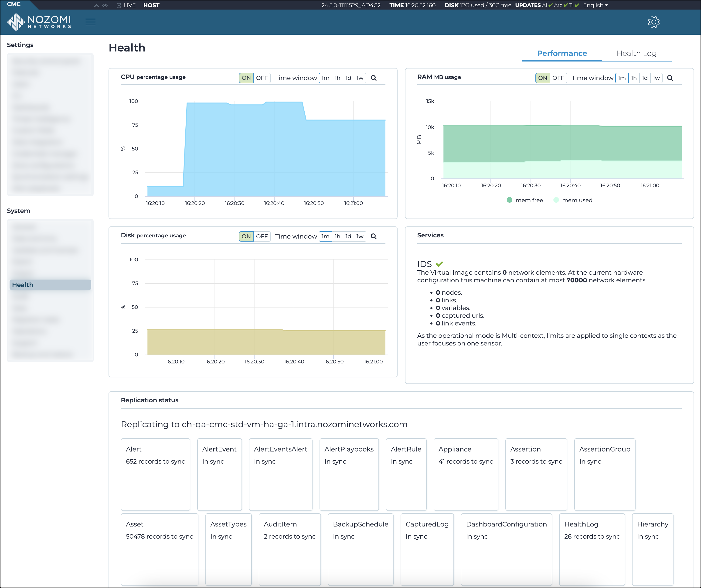
Task: Click the DashboardConfiguration replication card
Action: (506, 549)
